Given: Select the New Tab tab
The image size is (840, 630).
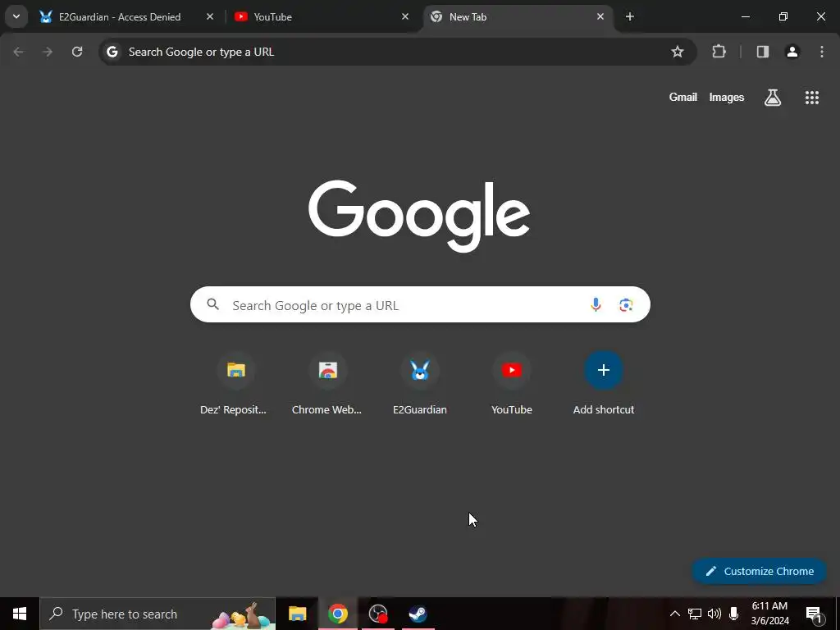Looking at the screenshot, I should 518,16.
